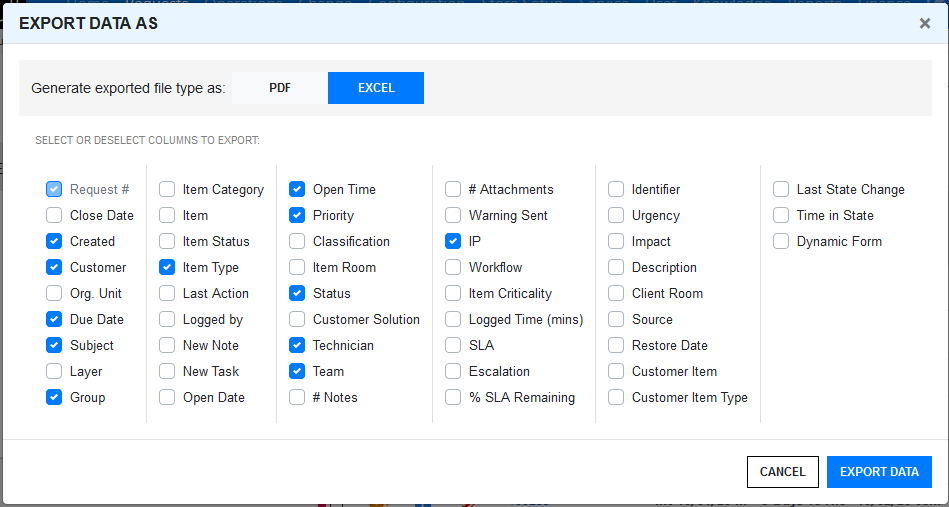
Task: Select PDF as export file type
Action: [280, 88]
